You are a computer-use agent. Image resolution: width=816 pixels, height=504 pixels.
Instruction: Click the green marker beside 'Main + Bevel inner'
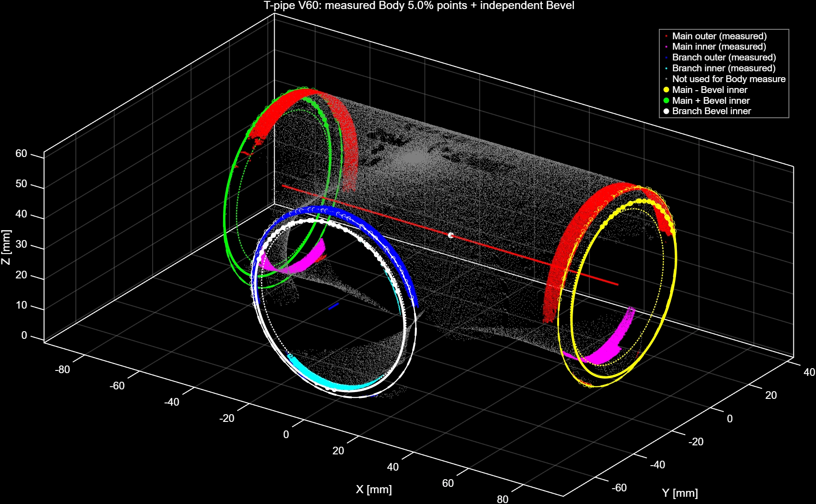pos(666,101)
